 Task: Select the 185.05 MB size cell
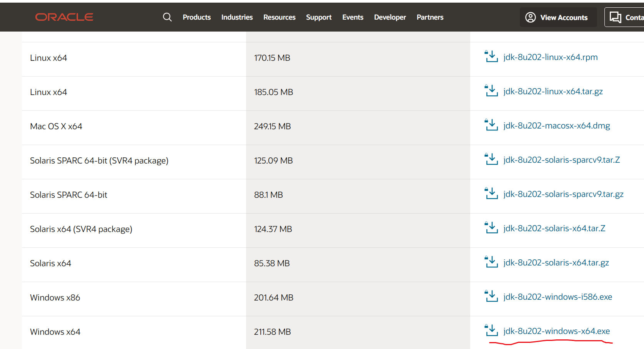click(358, 94)
